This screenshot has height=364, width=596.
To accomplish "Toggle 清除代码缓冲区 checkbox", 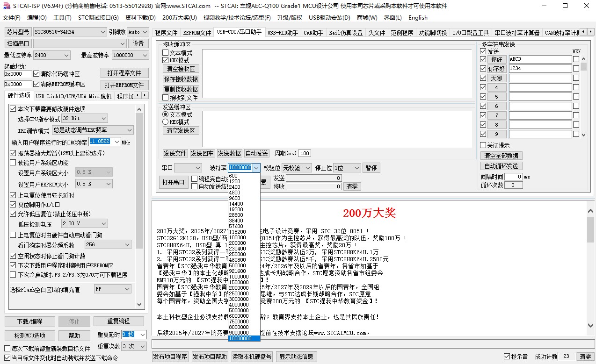I will click(x=36, y=74).
